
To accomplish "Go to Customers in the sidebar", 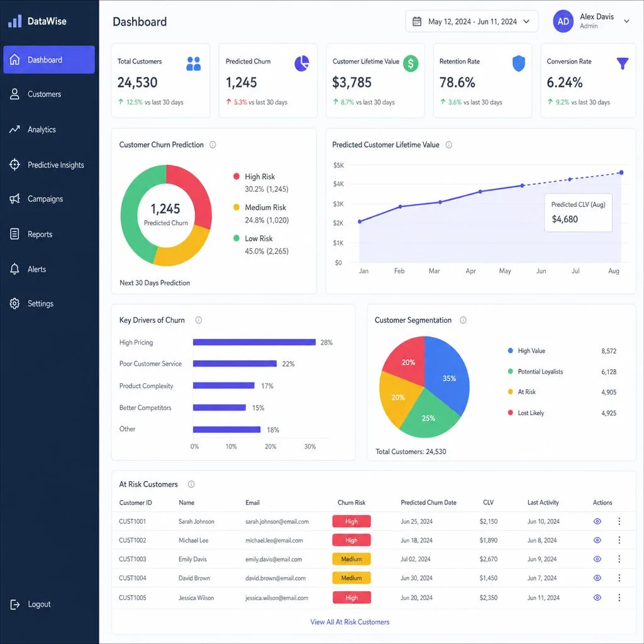I will 49,94.
